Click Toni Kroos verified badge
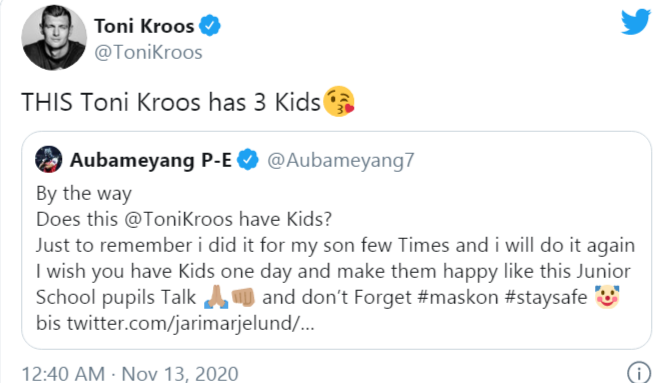Viewport: 669px width, 383px height. point(210,26)
